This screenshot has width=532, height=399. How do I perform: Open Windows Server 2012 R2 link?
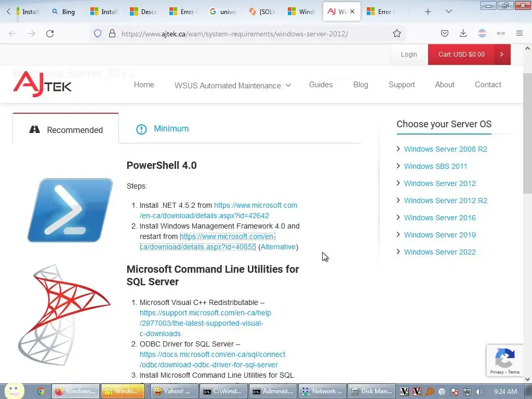(445, 201)
